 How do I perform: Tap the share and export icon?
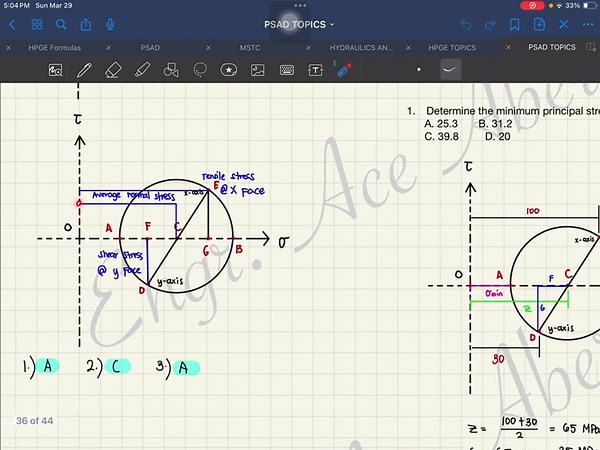[86, 25]
